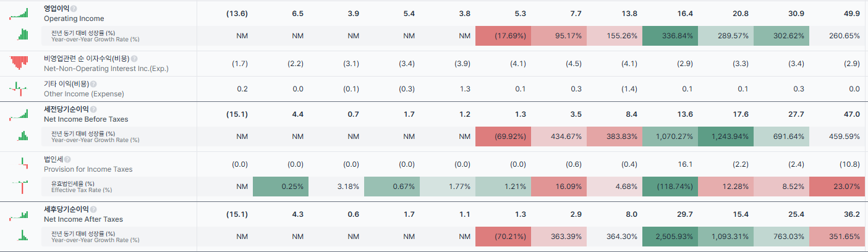Click the (118.74%) effective tax rate cell
Image resolution: width=868 pixels, height=252 pixels.
click(670, 187)
